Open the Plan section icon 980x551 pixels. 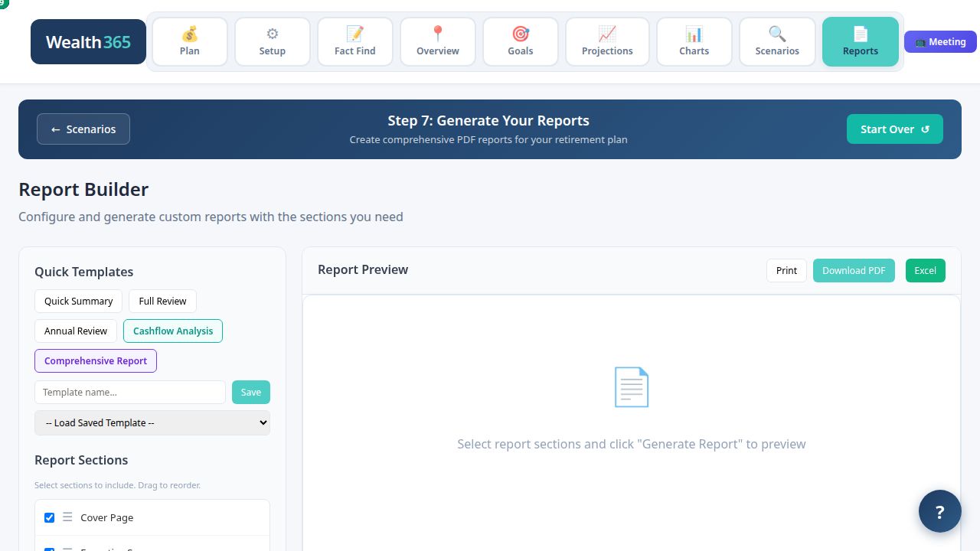tap(189, 34)
